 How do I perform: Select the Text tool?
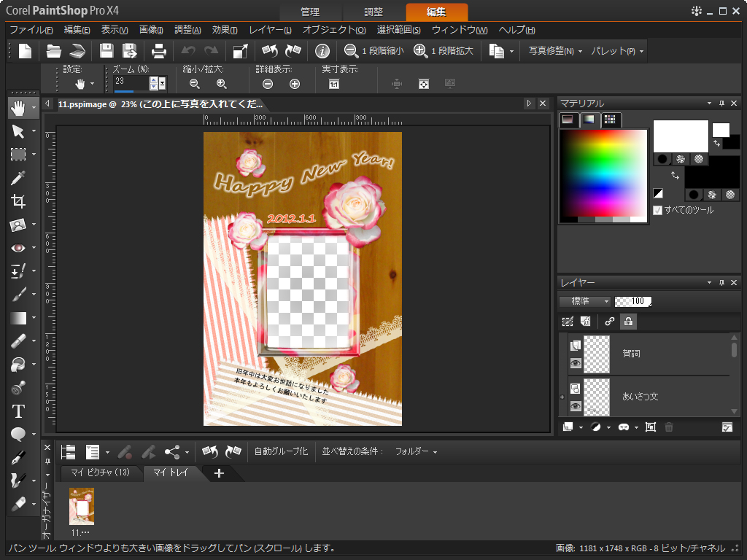pyautogui.click(x=18, y=411)
